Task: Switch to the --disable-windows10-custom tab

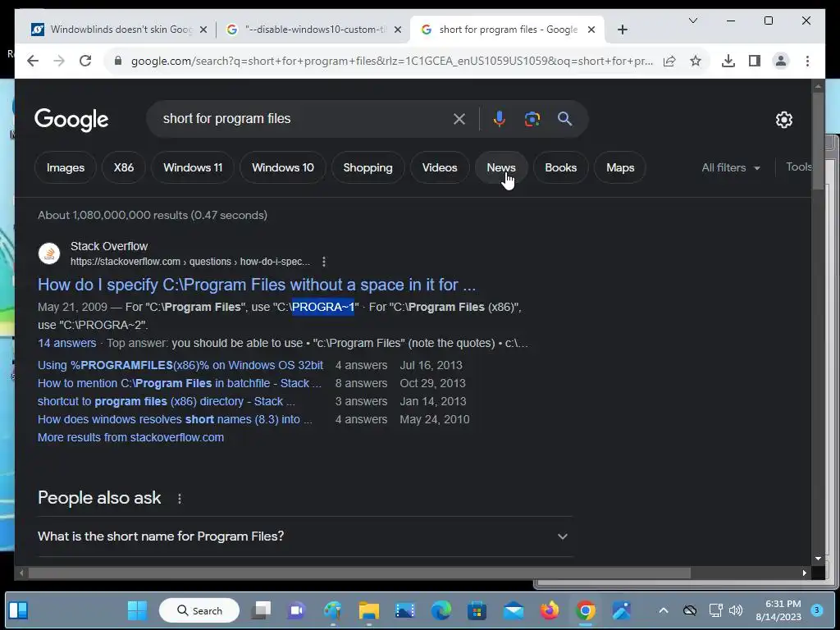Action: pyautogui.click(x=314, y=30)
